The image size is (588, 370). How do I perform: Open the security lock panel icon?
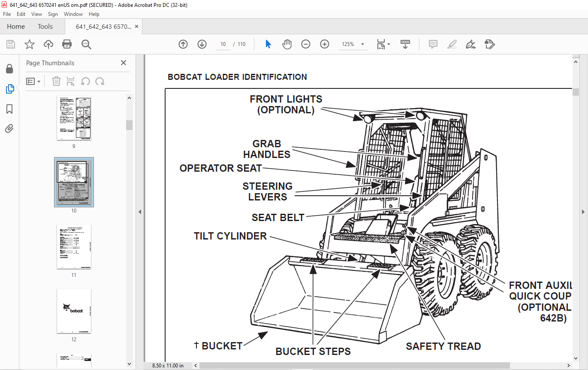[9, 69]
